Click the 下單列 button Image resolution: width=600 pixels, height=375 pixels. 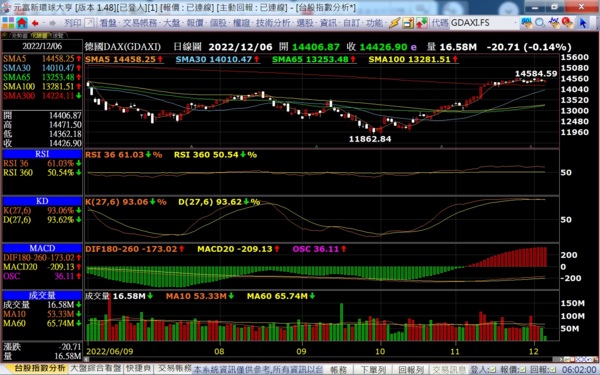coord(373,370)
